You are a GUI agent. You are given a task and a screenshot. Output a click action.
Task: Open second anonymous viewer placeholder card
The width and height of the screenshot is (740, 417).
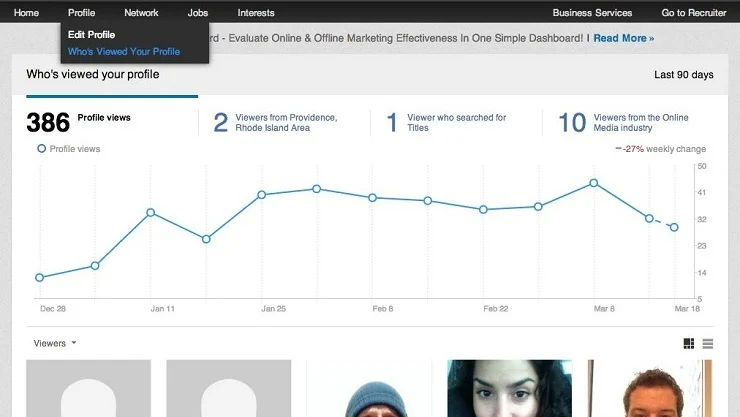229,388
